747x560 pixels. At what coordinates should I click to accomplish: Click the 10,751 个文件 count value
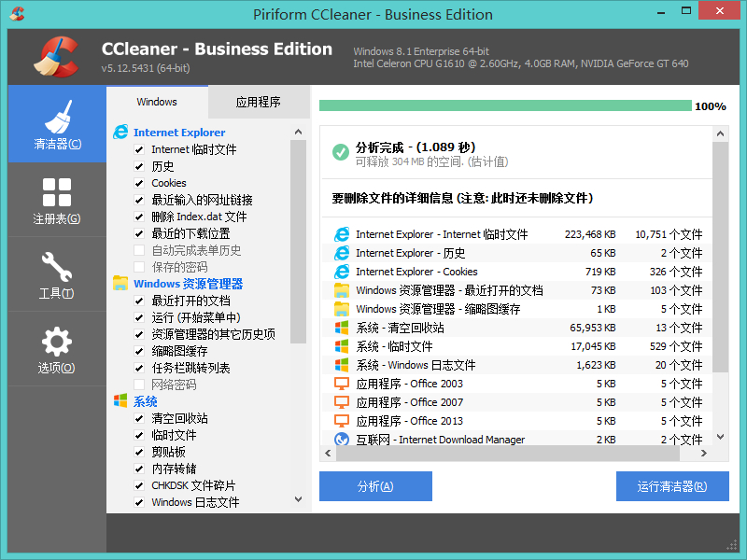click(669, 234)
